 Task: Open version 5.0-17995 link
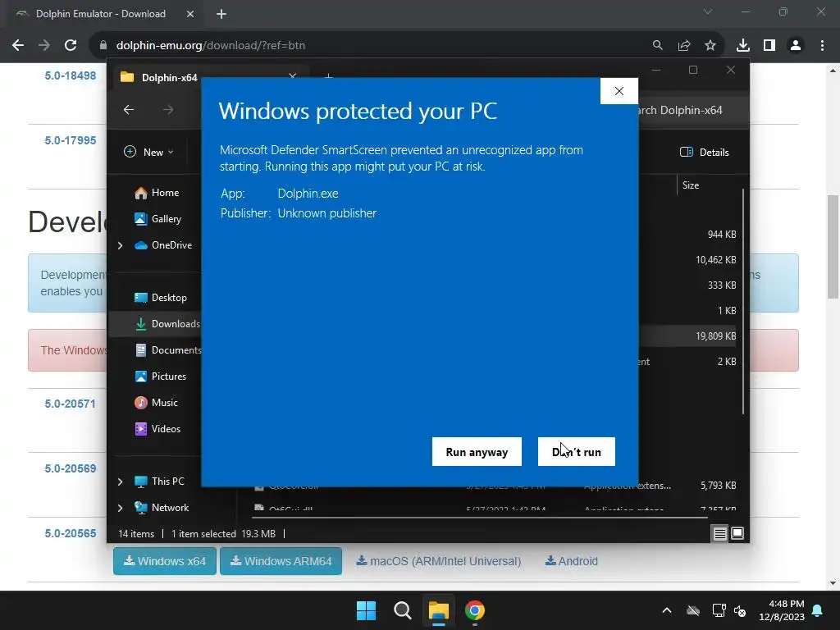coord(71,140)
